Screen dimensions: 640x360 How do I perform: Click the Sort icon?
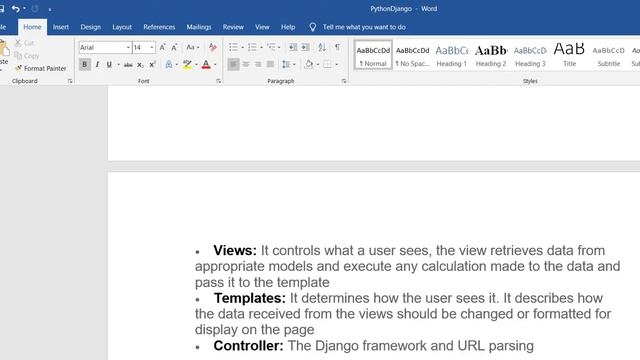click(322, 47)
